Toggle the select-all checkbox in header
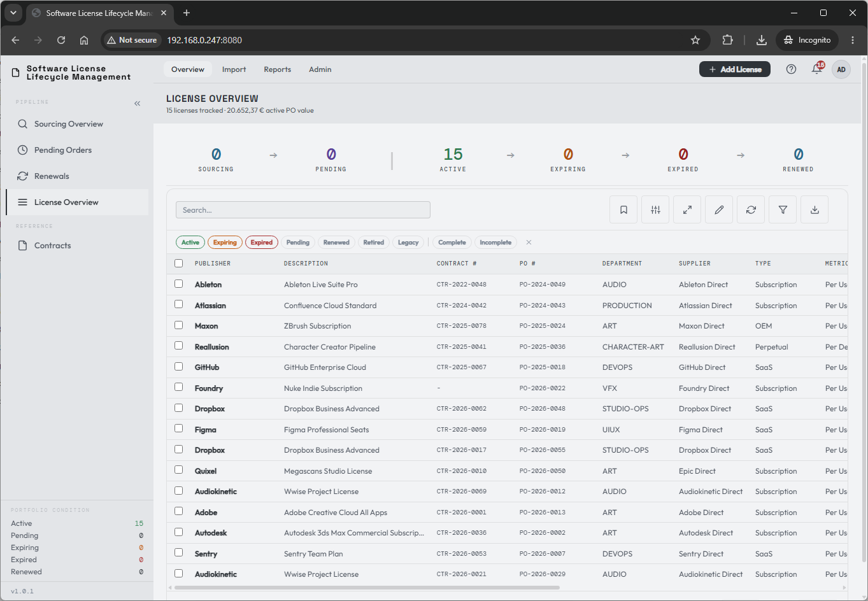868x601 pixels. [178, 263]
